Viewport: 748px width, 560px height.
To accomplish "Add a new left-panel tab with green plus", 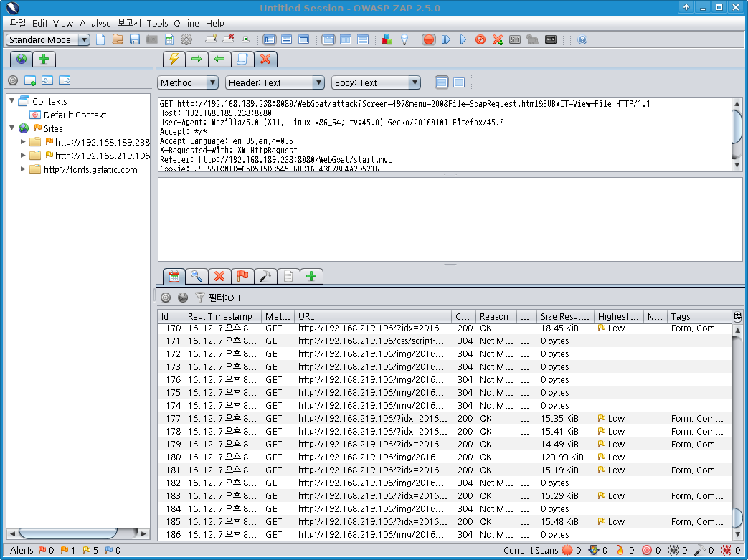I will coord(44,59).
